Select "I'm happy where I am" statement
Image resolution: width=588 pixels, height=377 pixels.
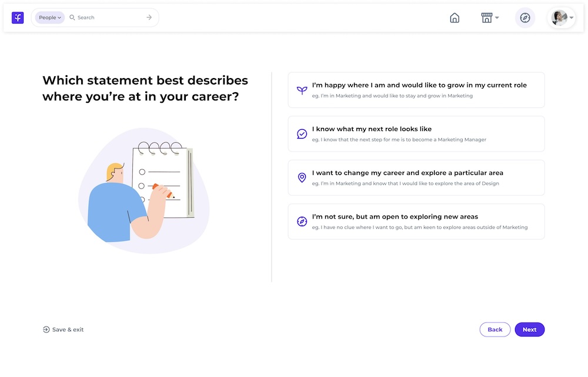coord(416,89)
